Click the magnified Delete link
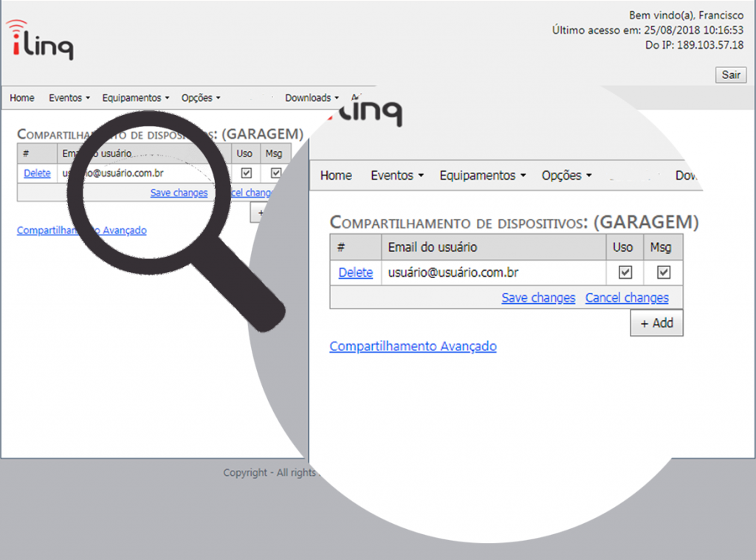The width and height of the screenshot is (756, 560). click(x=355, y=273)
